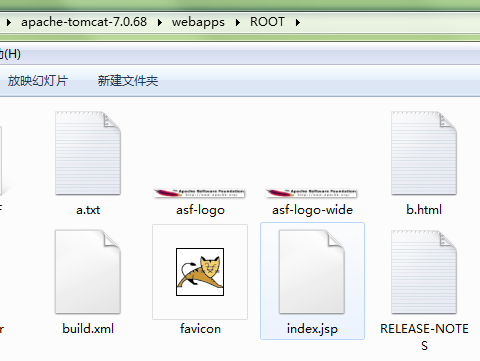The height and width of the screenshot is (361, 480).
Task: Expand arrow after ROOT in address bar
Action: (x=297, y=23)
